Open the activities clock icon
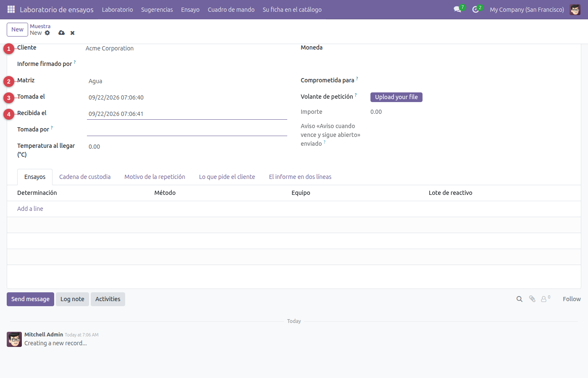 [475, 9]
